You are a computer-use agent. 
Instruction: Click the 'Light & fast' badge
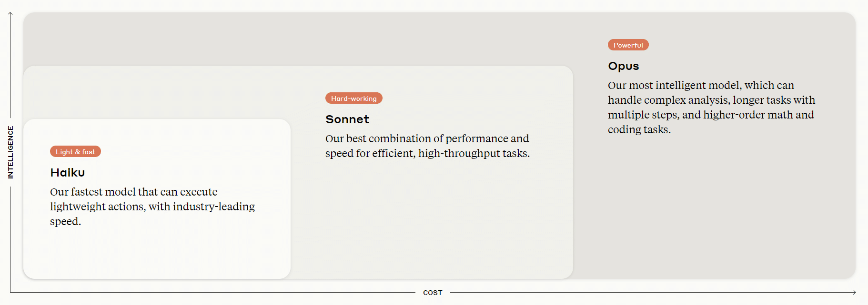coord(75,152)
